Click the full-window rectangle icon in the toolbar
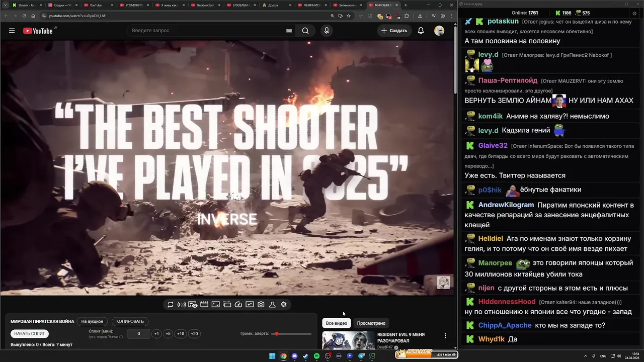 pyautogui.click(x=215, y=305)
